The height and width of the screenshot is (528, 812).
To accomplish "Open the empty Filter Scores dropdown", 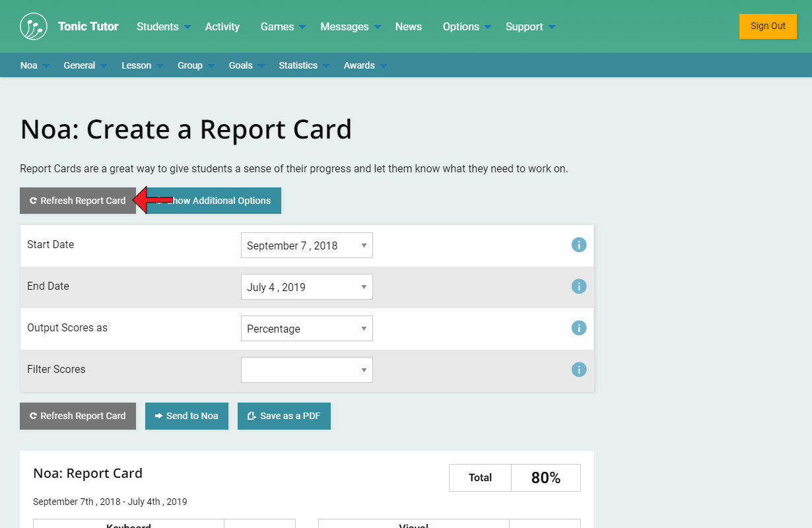I will (x=306, y=370).
